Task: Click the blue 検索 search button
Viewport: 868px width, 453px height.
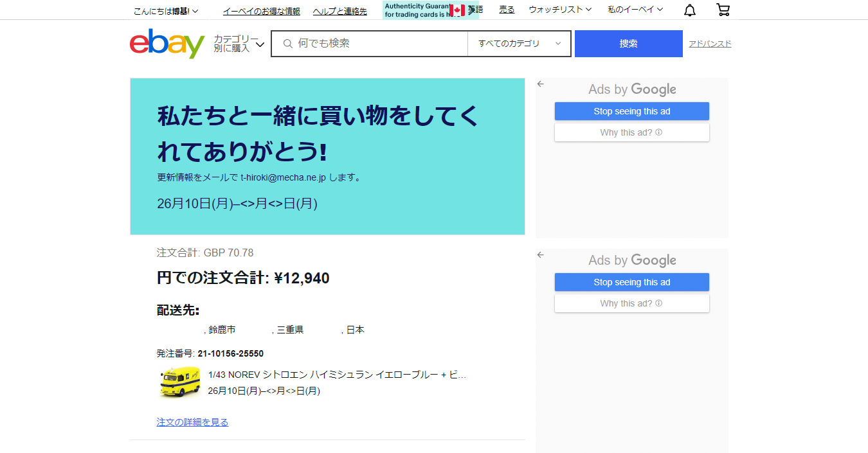Action: (x=628, y=44)
